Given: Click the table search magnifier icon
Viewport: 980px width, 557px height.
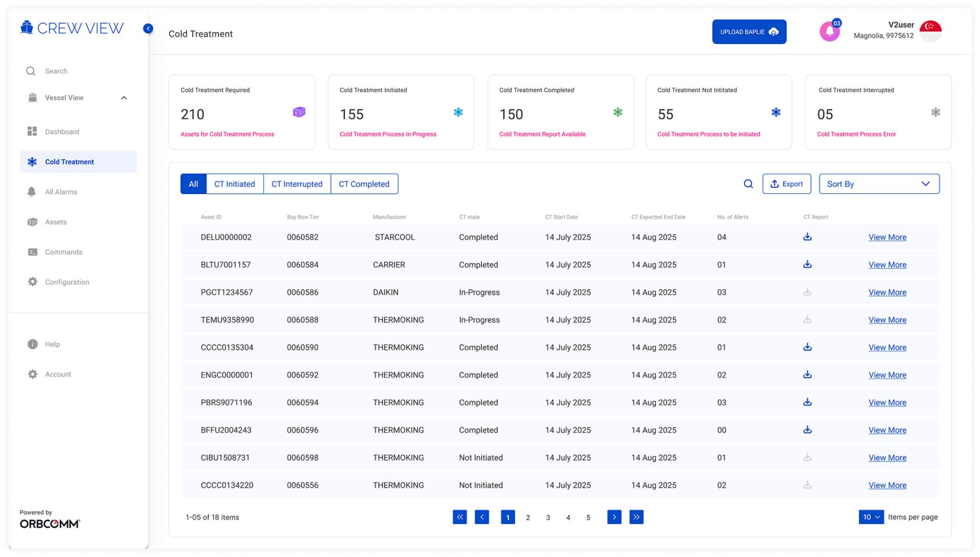Looking at the screenshot, I should tap(748, 184).
